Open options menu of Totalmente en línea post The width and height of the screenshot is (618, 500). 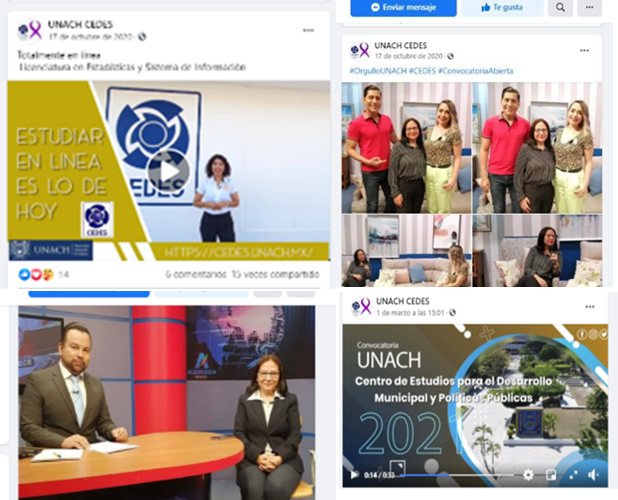tap(308, 30)
